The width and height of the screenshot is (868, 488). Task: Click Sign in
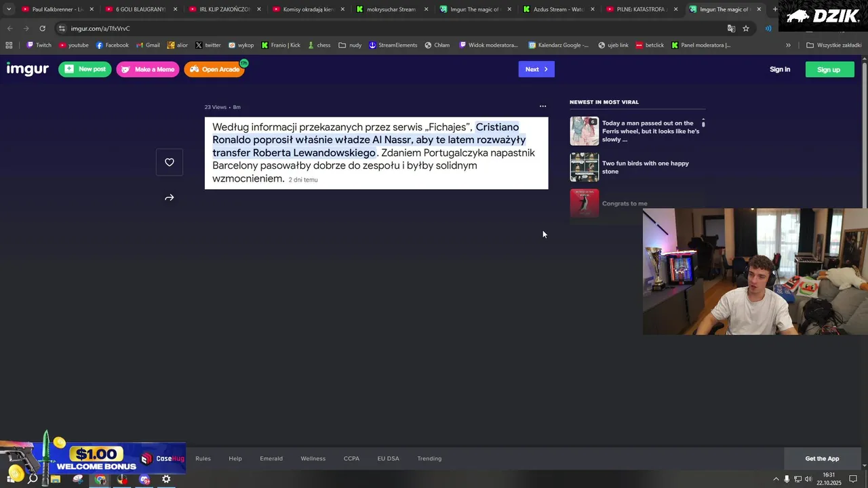[780, 69]
